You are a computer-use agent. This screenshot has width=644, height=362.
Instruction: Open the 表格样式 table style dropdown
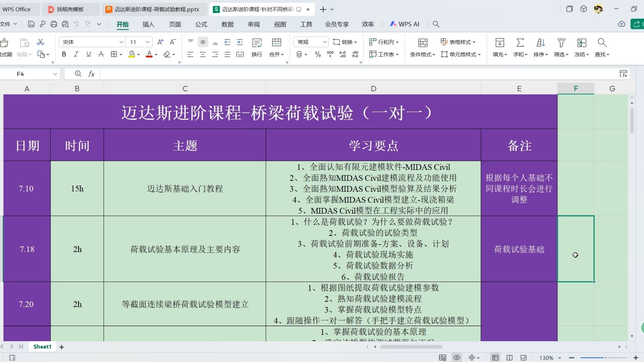(458, 42)
